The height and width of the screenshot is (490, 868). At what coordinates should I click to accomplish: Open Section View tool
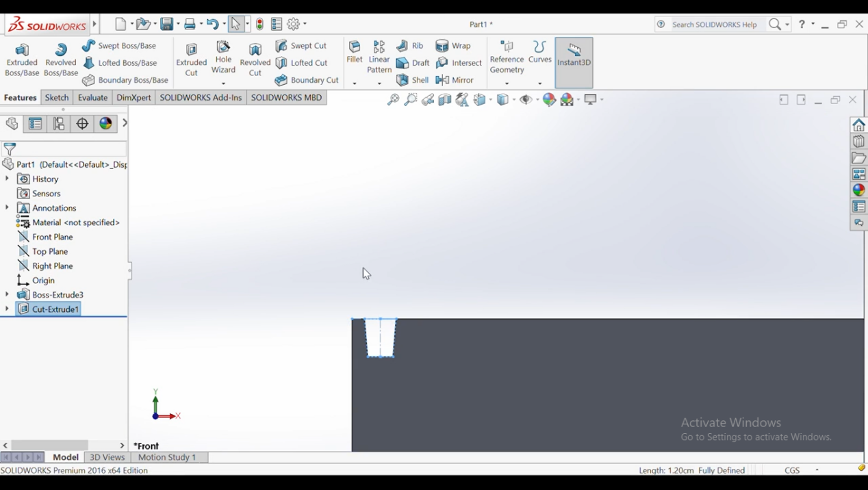tap(445, 100)
